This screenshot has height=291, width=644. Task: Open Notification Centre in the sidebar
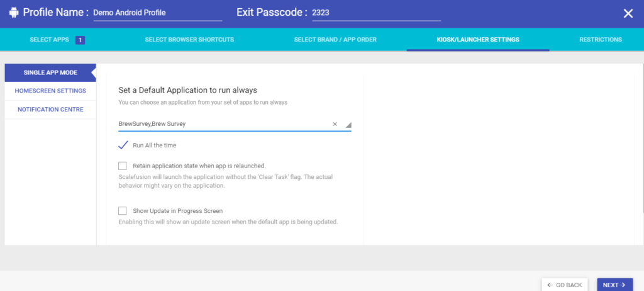pos(50,110)
